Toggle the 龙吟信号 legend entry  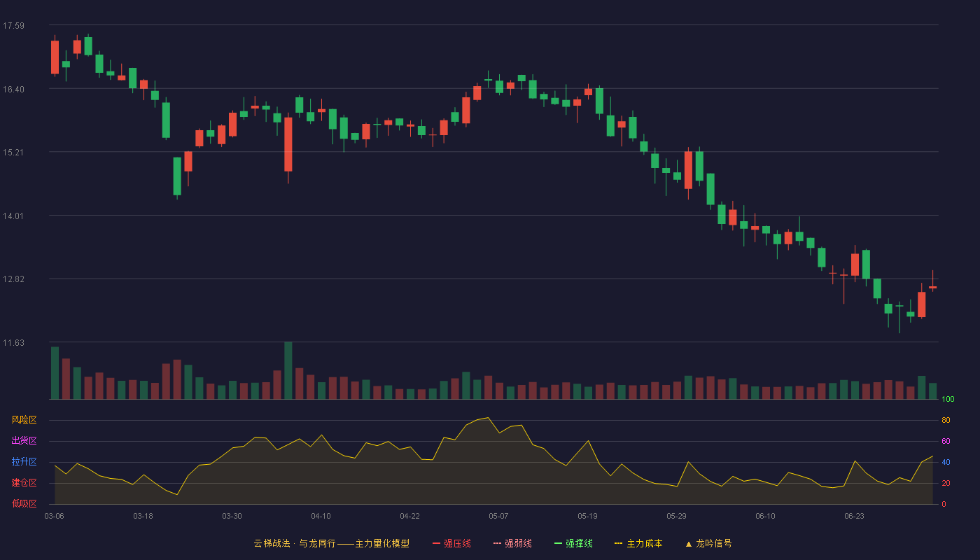click(708, 543)
